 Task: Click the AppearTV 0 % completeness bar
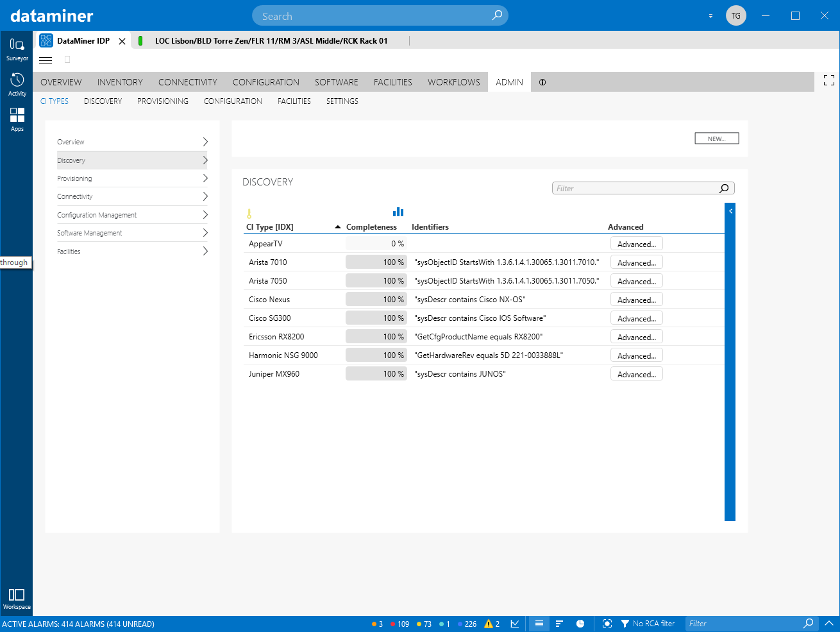376,244
